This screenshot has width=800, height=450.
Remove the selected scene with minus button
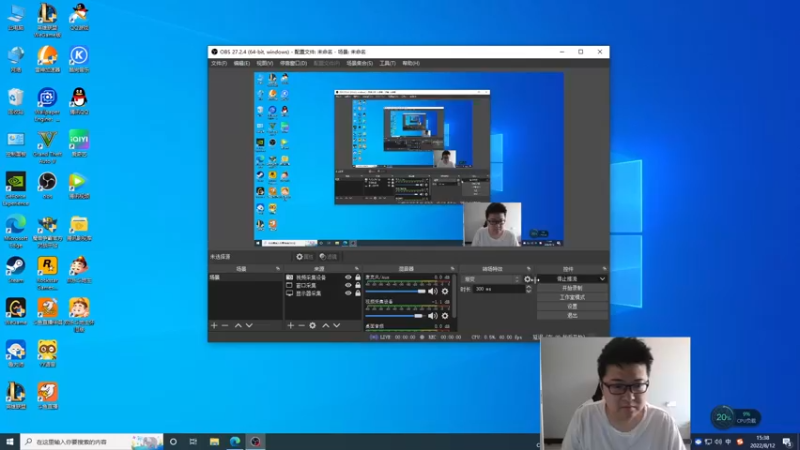225,326
